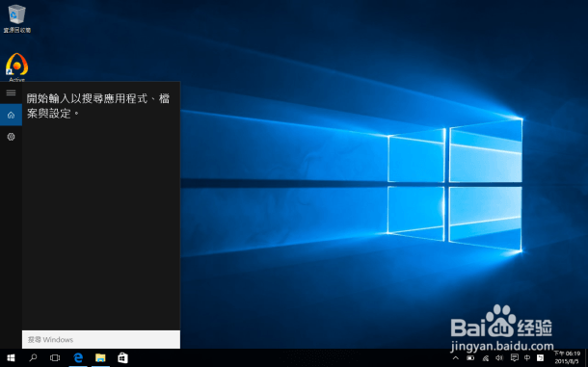Open the Windows Start button
Image resolution: width=588 pixels, height=367 pixels.
tap(11, 358)
